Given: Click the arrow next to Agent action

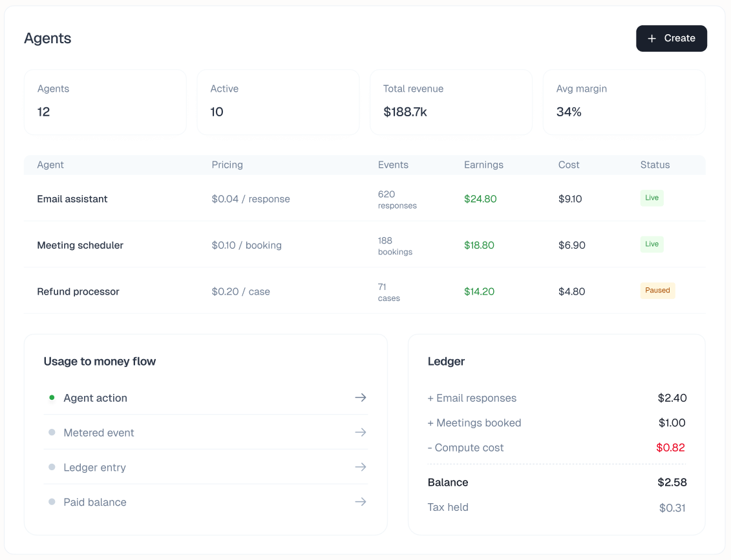Looking at the screenshot, I should click(x=360, y=398).
